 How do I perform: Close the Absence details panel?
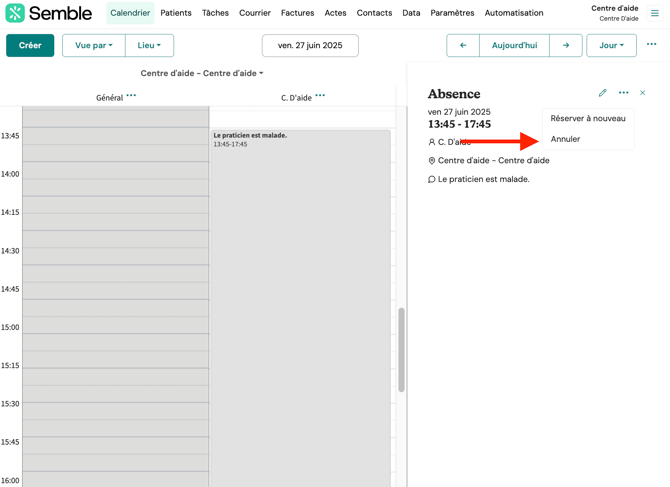643,93
